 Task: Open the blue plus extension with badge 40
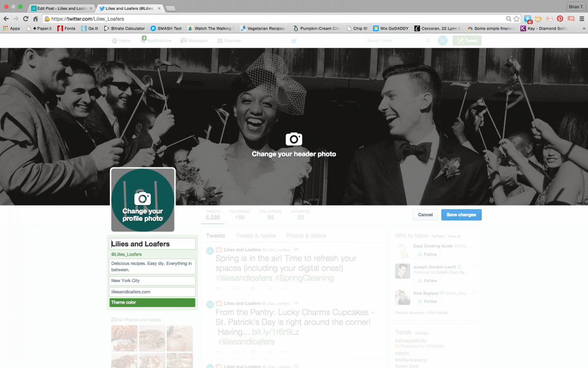coord(528,19)
